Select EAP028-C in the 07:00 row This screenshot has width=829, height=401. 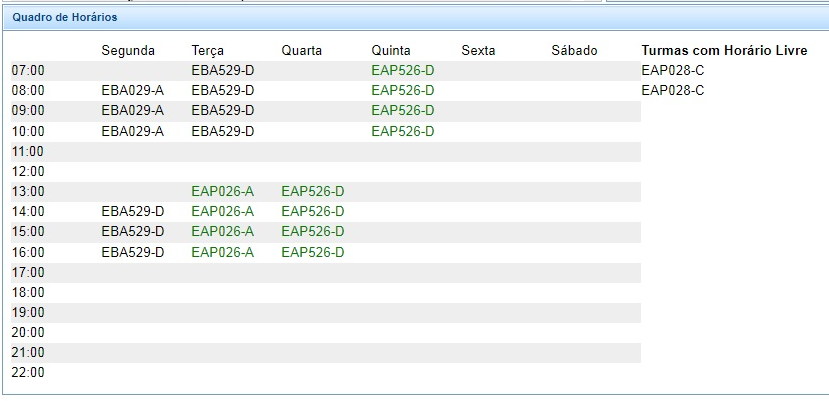click(x=673, y=71)
